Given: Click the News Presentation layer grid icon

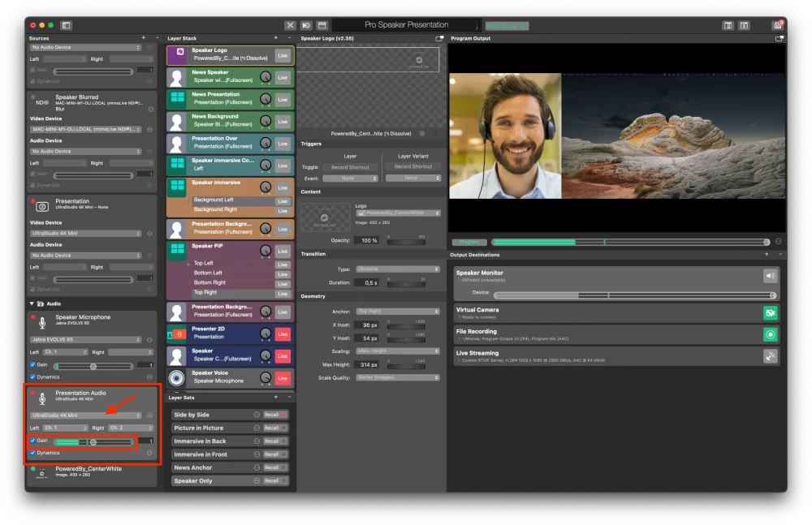Looking at the screenshot, I should pyautogui.click(x=178, y=98).
